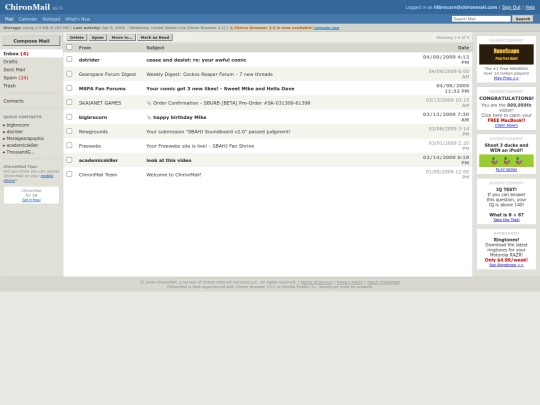Click the Sign Out link
Image resolution: width=540 pixels, height=405 pixels.
tap(511, 7)
